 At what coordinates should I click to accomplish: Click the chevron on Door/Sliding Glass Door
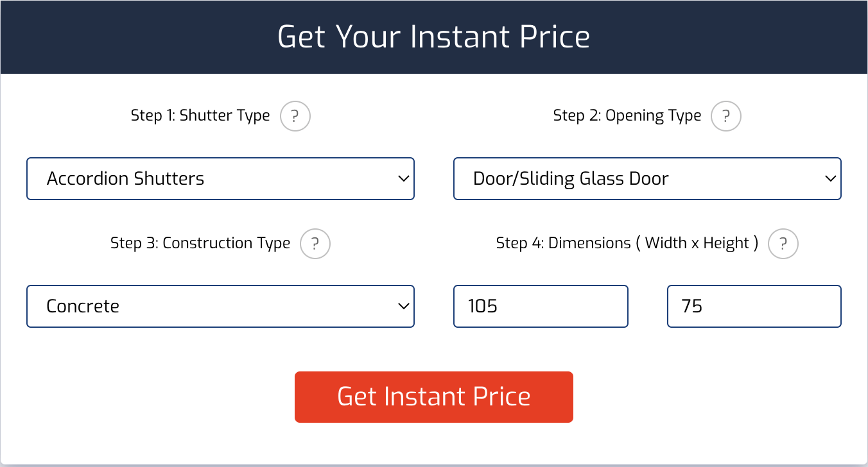[x=830, y=178]
